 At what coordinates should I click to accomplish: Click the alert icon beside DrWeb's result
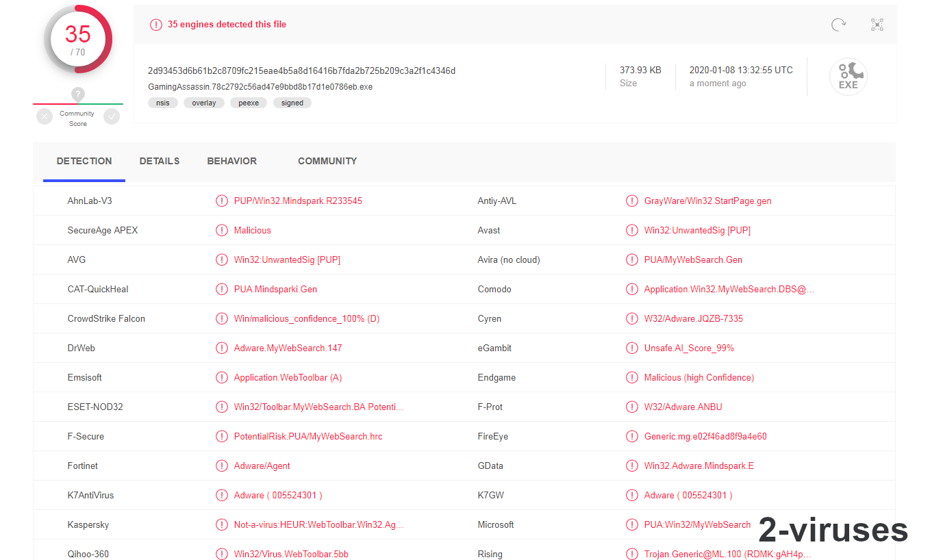(x=222, y=348)
